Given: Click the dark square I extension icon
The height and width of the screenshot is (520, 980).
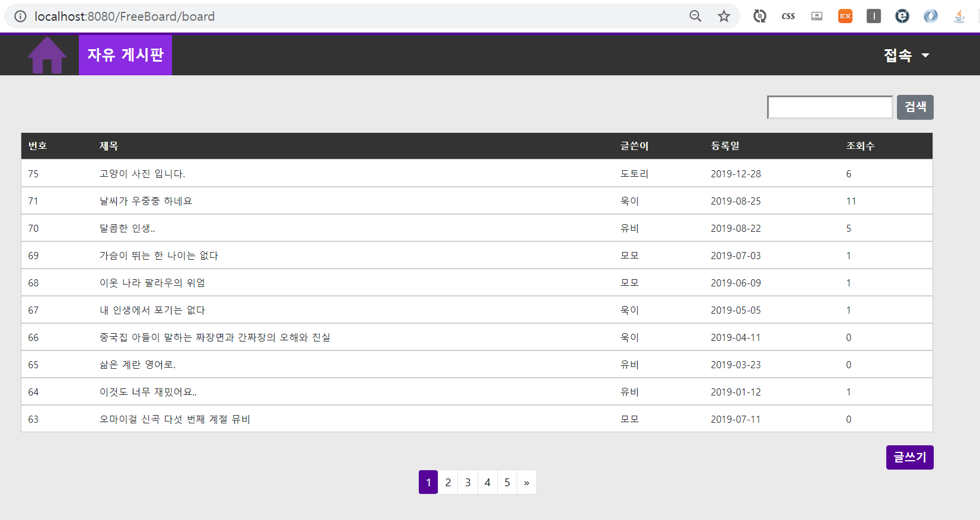Looking at the screenshot, I should click(874, 16).
